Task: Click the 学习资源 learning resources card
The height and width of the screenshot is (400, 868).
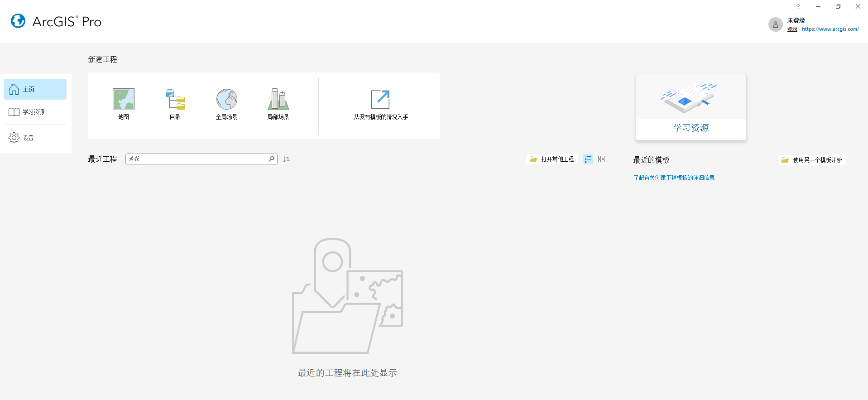Action: click(691, 107)
